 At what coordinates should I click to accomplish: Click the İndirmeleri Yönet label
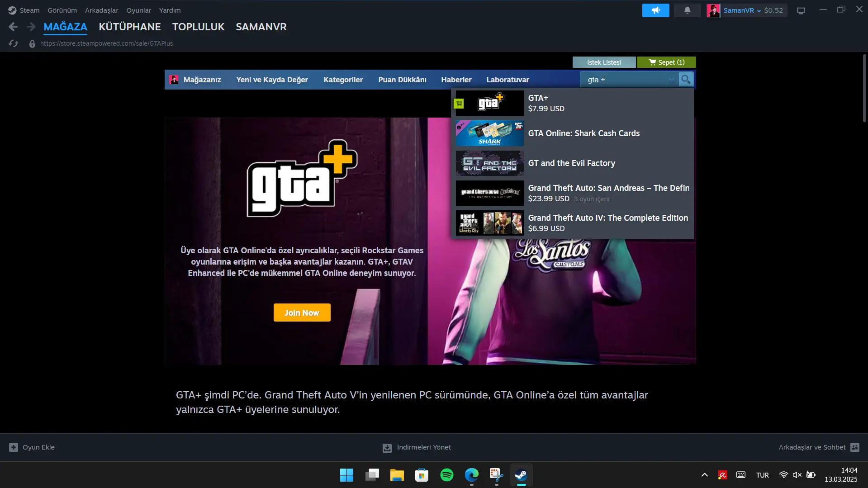coord(424,447)
